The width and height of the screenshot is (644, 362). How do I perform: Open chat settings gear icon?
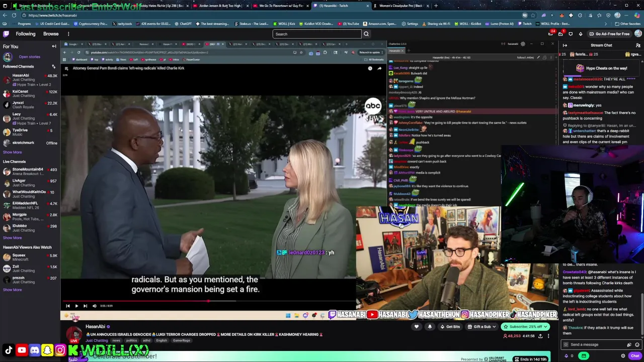coord(623,356)
